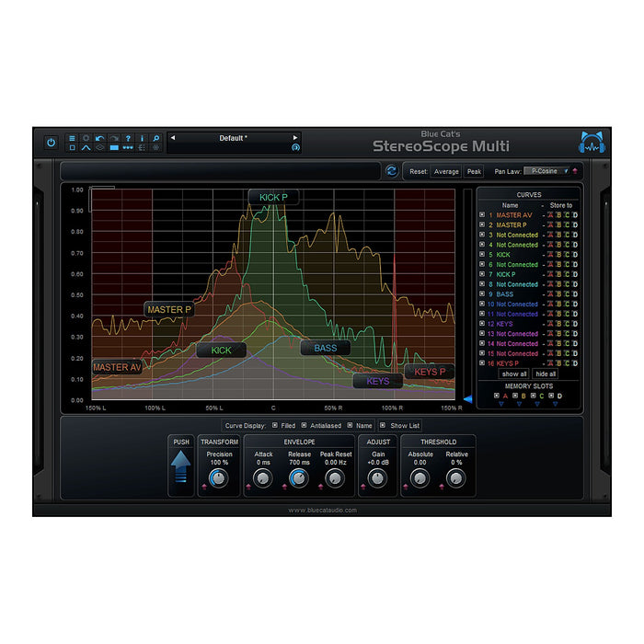
Task: Click the Precision knob
Action: tap(219, 478)
